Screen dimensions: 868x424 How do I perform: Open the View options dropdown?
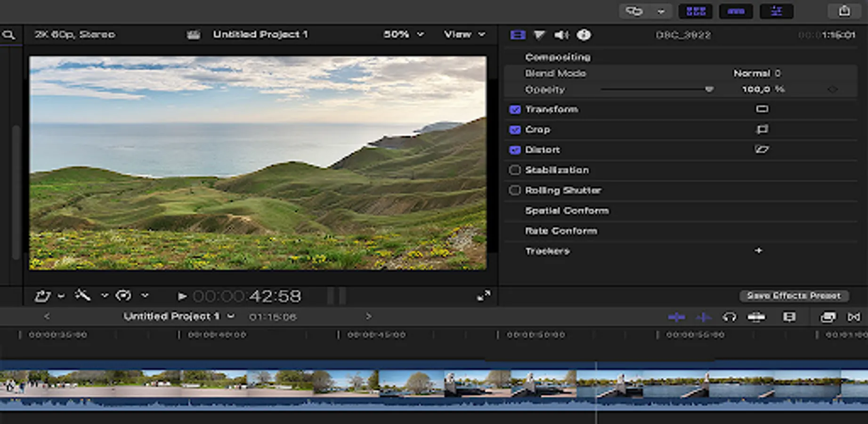click(464, 34)
